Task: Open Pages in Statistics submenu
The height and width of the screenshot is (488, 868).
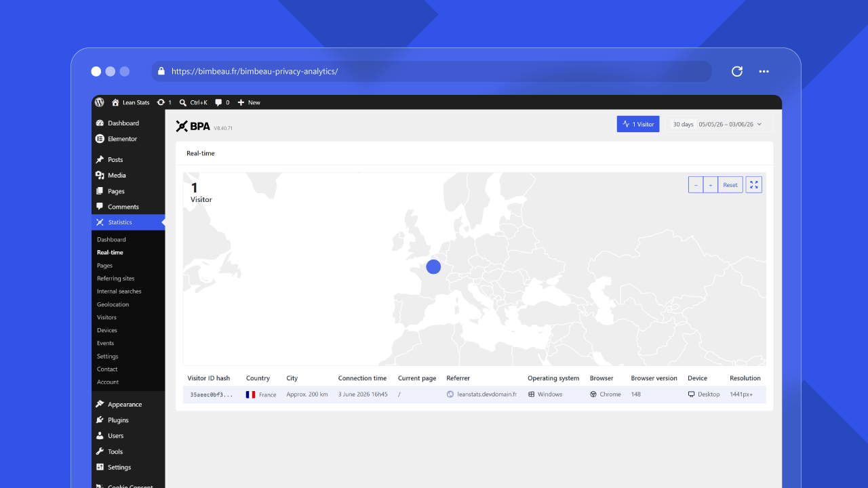Action: pos(104,266)
